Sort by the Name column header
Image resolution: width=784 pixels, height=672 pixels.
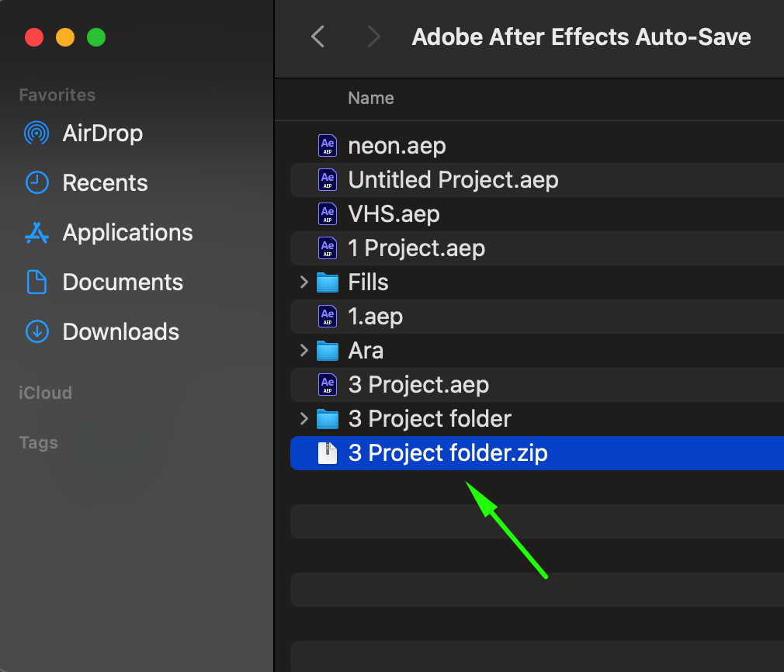[x=371, y=99]
